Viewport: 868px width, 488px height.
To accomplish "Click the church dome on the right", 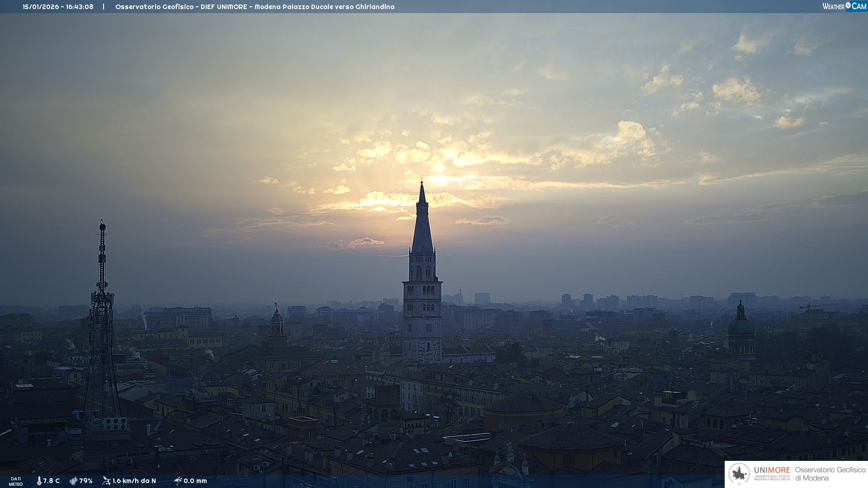I will (741, 325).
